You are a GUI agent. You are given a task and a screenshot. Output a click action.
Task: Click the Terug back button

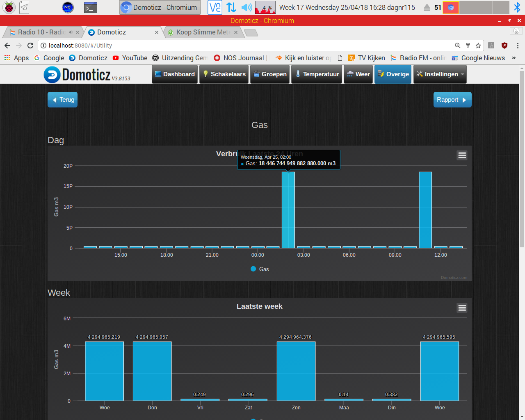pos(62,100)
